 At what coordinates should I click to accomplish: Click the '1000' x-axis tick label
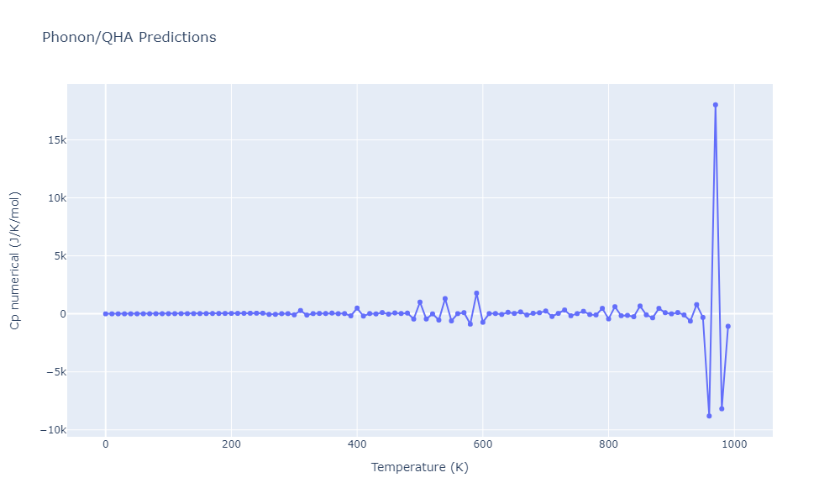point(735,444)
